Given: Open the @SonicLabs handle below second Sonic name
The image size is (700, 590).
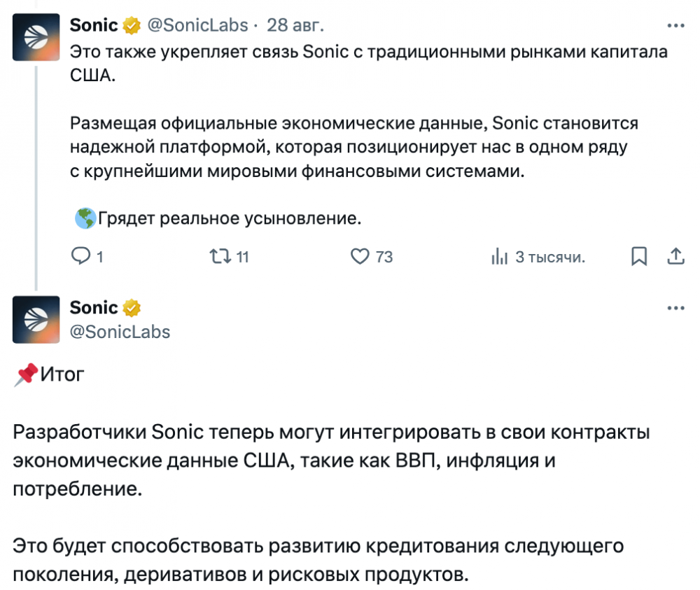Looking at the screenshot, I should pos(120,332).
